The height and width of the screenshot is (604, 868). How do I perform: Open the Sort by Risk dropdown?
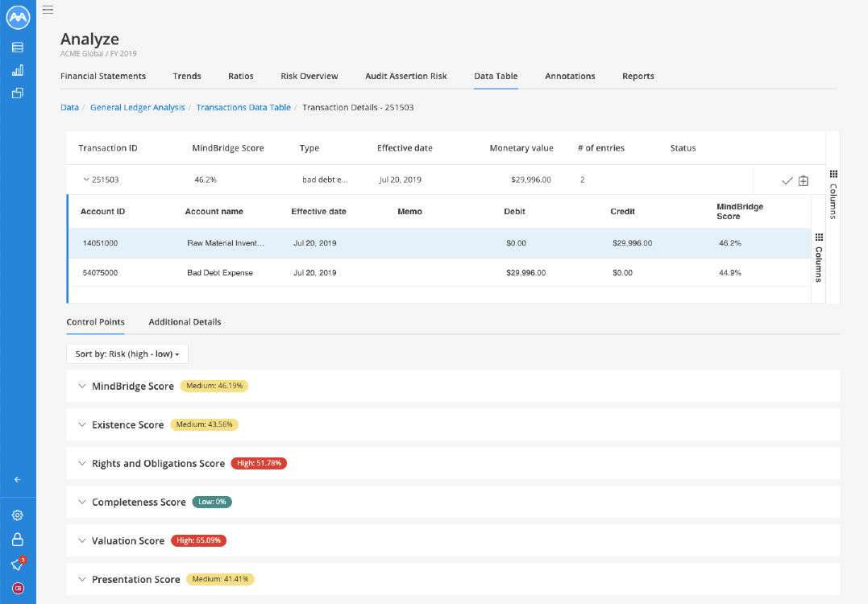click(x=127, y=354)
